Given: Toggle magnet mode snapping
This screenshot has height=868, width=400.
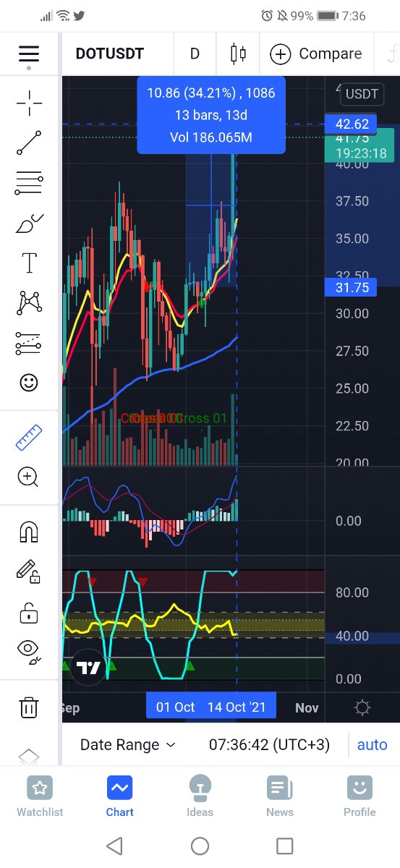Looking at the screenshot, I should tap(29, 532).
